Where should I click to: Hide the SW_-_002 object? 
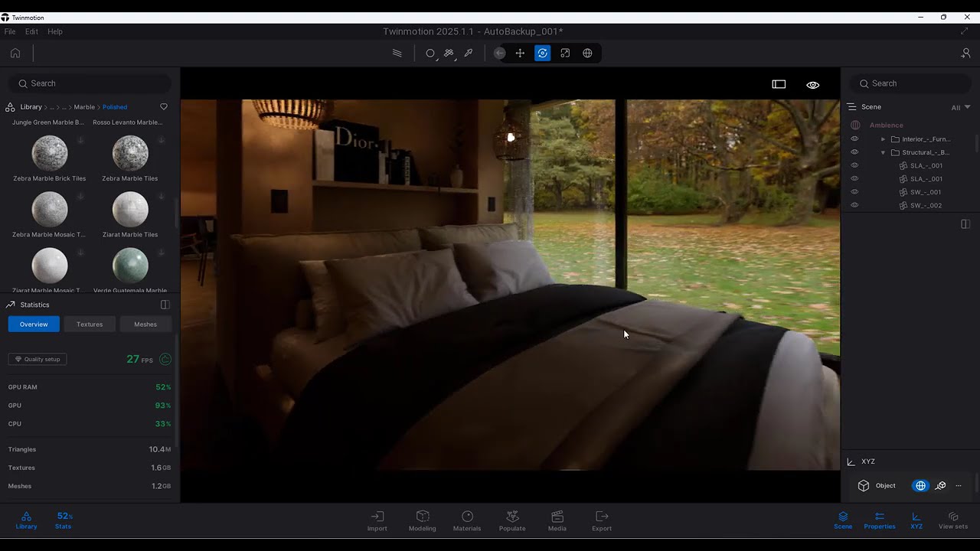point(854,205)
